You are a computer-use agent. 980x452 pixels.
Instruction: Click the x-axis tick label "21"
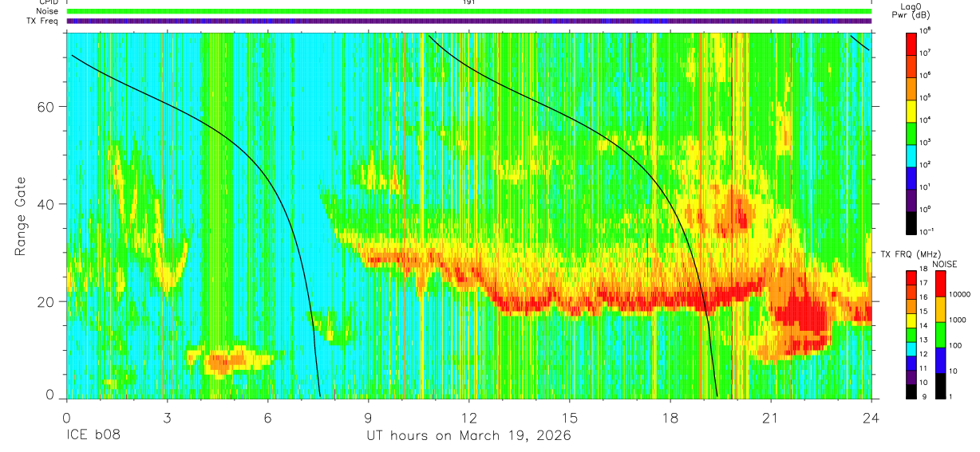click(771, 418)
